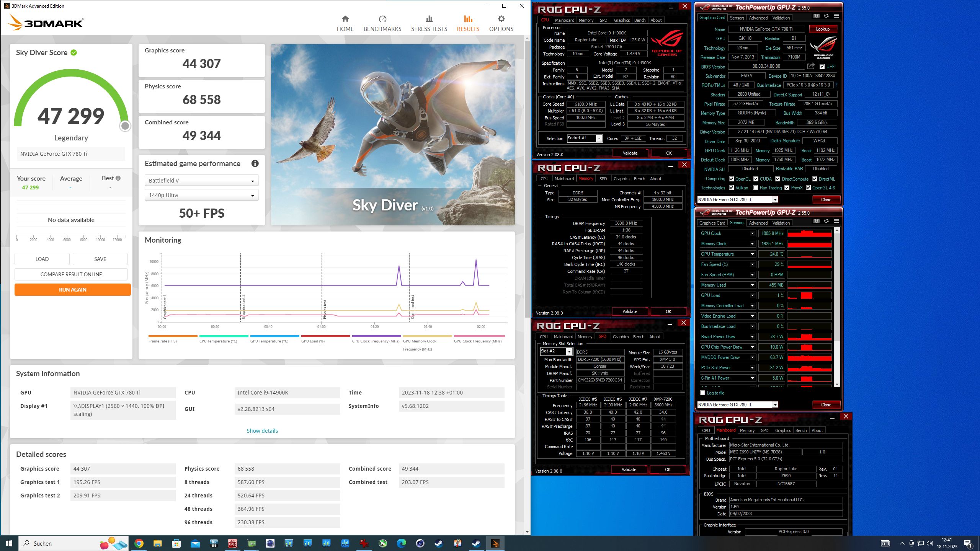Click the Sky Diver score gauge handle
980x551 pixels.
click(x=125, y=126)
